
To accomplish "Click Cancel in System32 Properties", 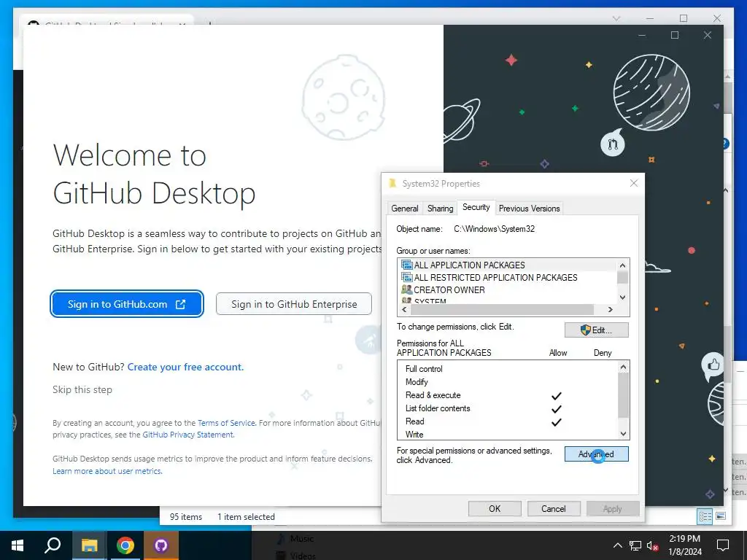I will [554, 508].
